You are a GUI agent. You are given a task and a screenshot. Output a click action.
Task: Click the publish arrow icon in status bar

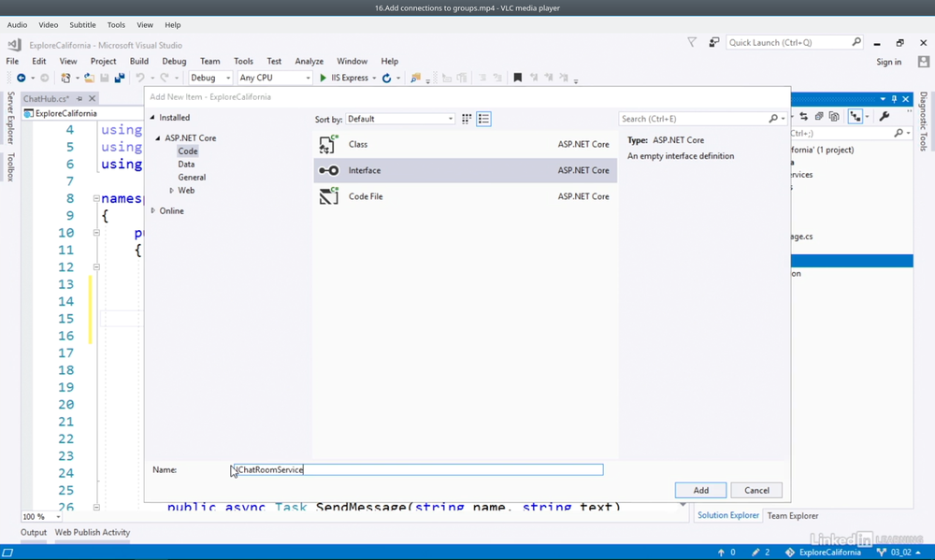(x=721, y=553)
